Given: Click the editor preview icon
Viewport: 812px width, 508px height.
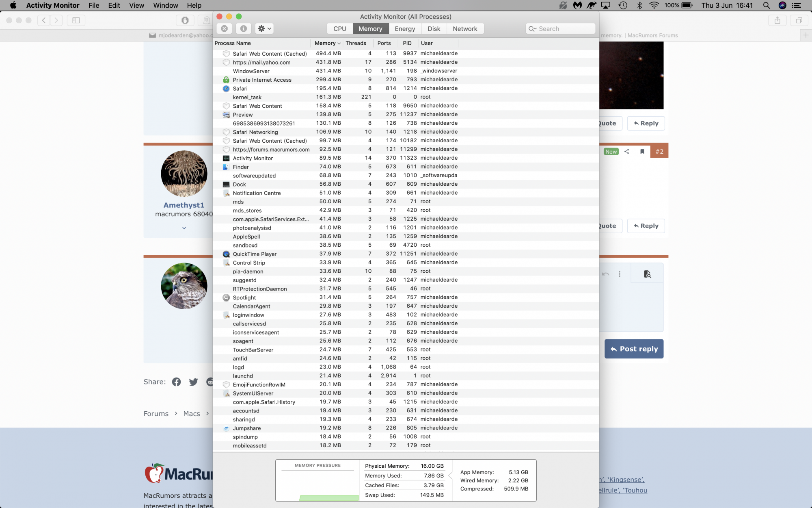Looking at the screenshot, I should tap(647, 274).
